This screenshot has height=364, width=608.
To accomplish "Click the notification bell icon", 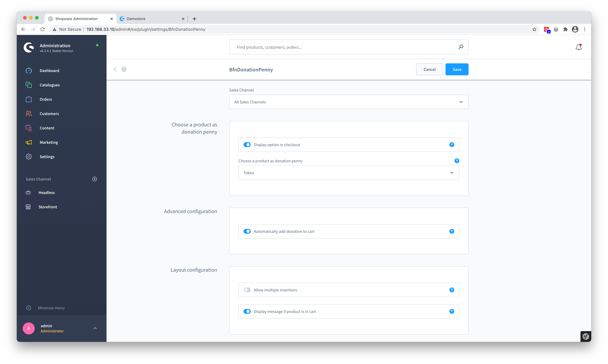I will coord(579,47).
